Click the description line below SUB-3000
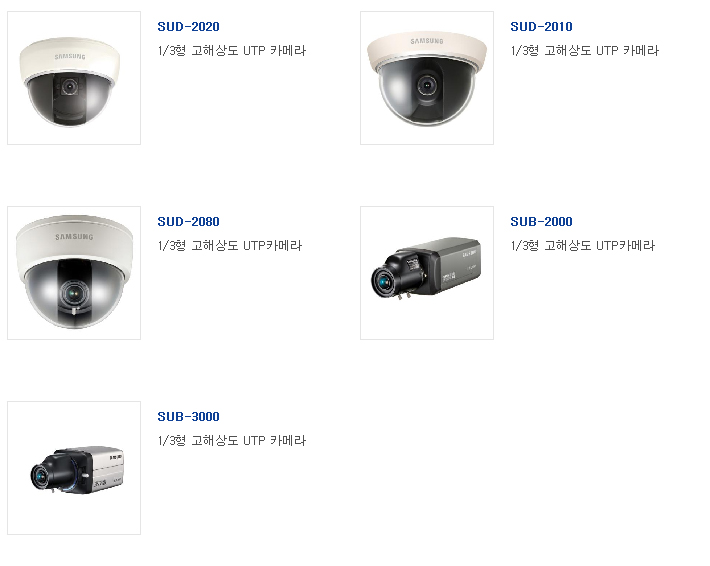This screenshot has width=710, height=566. (231, 440)
